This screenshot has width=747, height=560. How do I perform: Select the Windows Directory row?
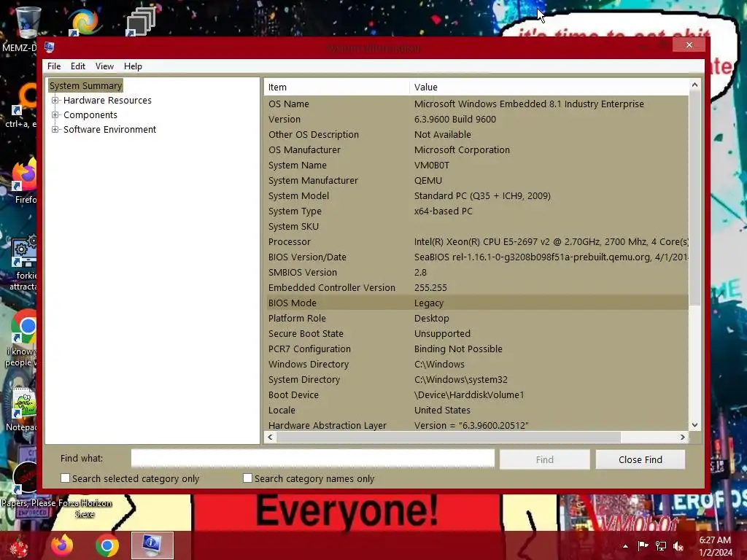click(476, 365)
